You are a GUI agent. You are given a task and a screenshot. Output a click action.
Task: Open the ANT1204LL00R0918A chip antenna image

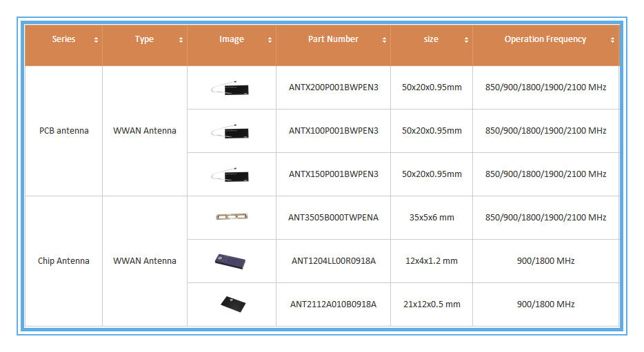click(x=230, y=260)
